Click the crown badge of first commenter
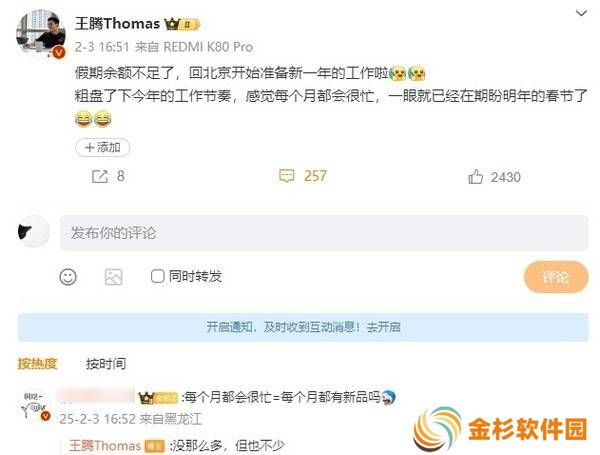600x455 pixels. click(x=158, y=398)
